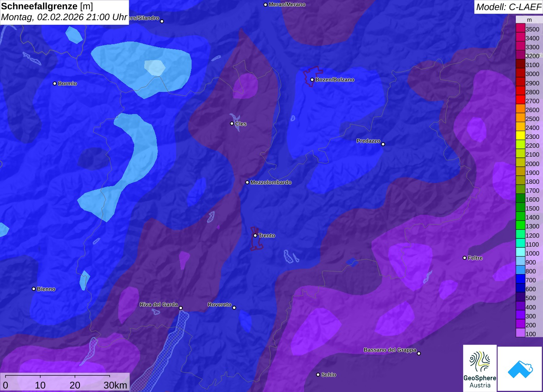Select the 1000 m cyan legend swatch
Viewport: 543px width, 392px height.
click(521, 252)
